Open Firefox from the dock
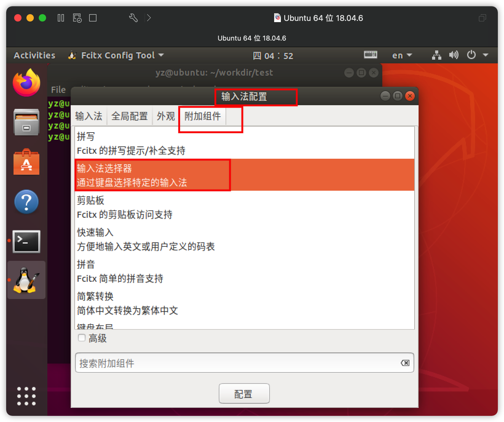The height and width of the screenshot is (422, 504). [x=26, y=82]
